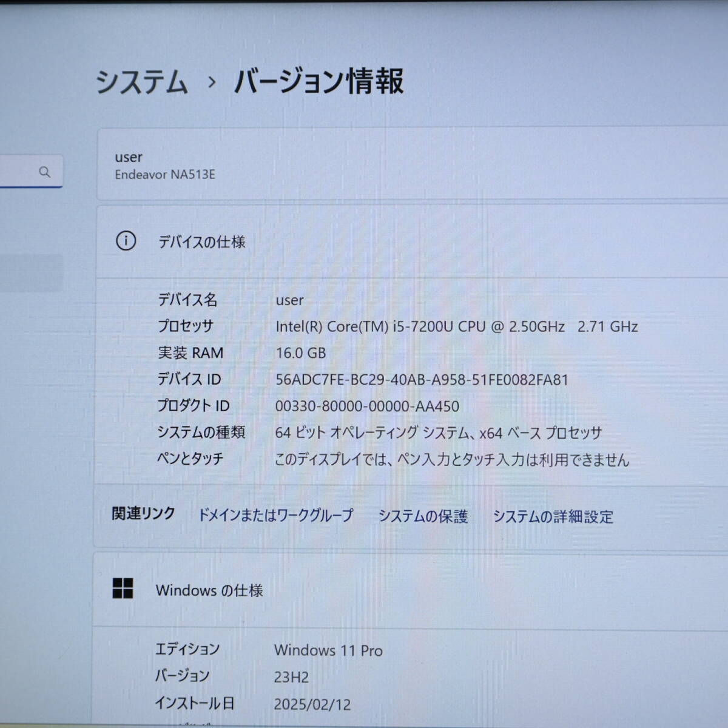Select the 23H2 version value

click(x=291, y=677)
